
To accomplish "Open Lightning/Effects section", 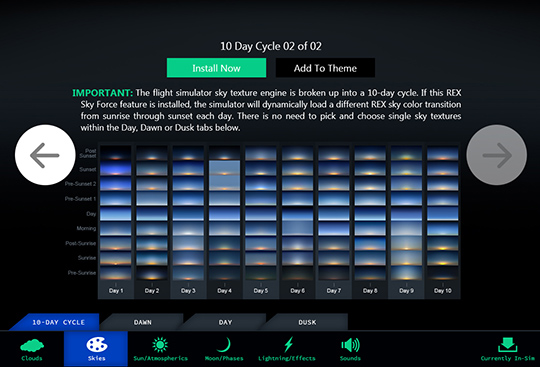I will coord(287,349).
